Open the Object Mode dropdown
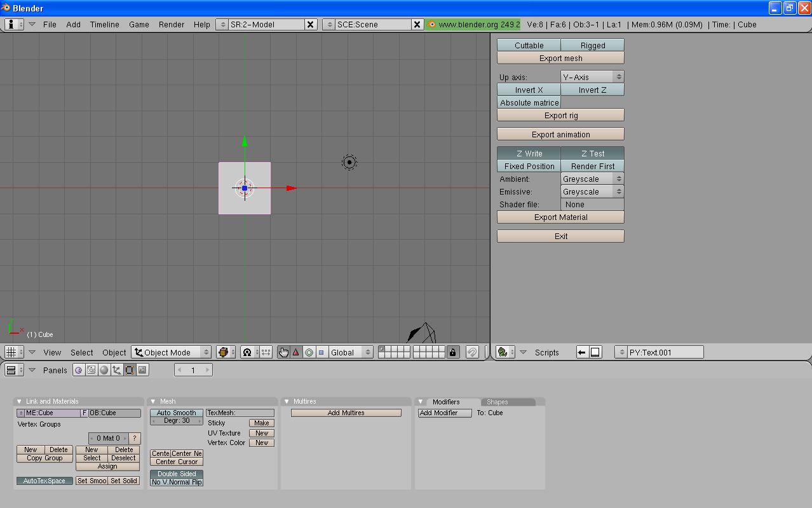This screenshot has height=508, width=812. [172, 352]
